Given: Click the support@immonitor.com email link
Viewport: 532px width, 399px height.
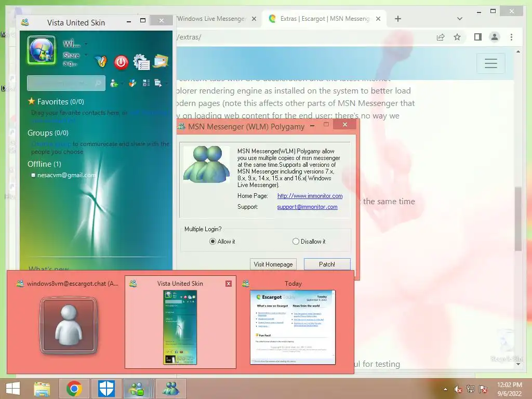Looking at the screenshot, I should click(x=307, y=207).
